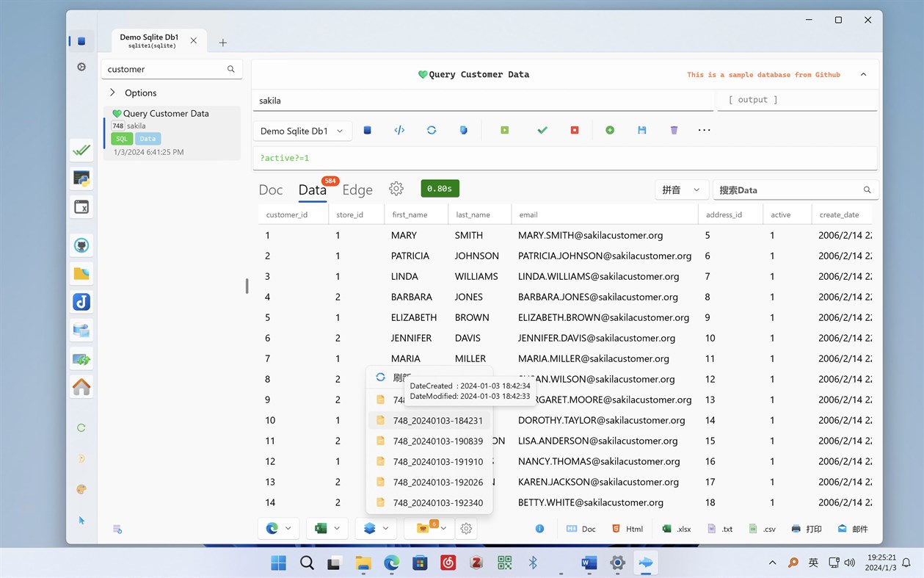Export results to .xlsx
This screenshot has width=924, height=578.
point(677,529)
